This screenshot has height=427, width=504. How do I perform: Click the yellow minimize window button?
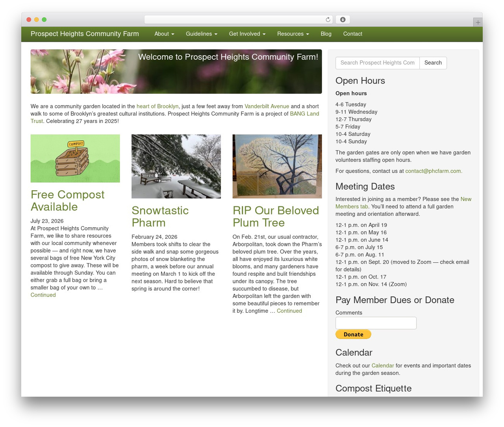(x=37, y=20)
